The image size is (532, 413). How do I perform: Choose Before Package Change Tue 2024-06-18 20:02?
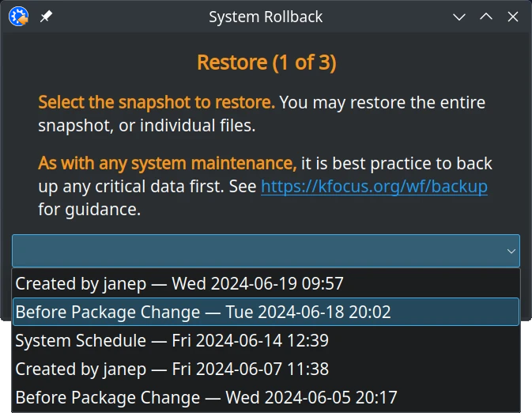click(266, 312)
